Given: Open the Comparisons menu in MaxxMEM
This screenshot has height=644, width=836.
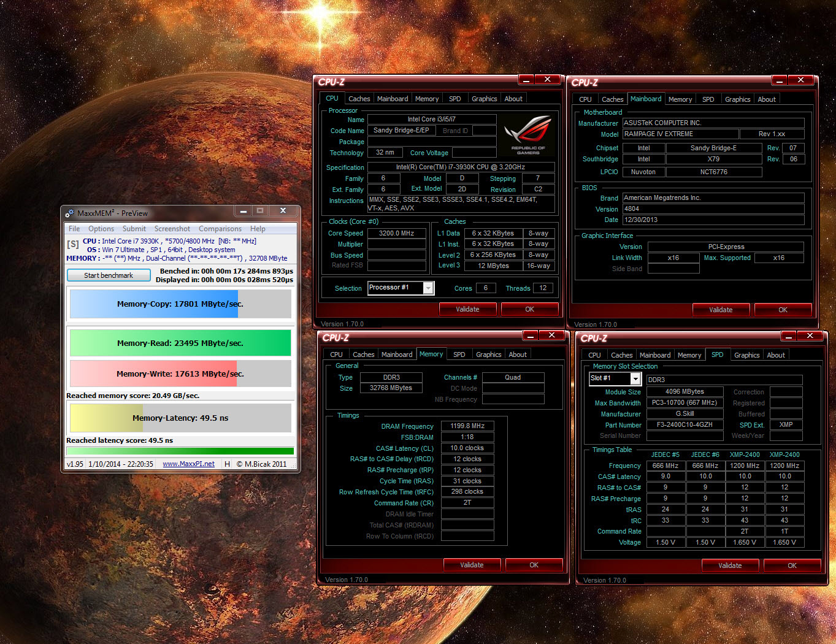Looking at the screenshot, I should (220, 229).
